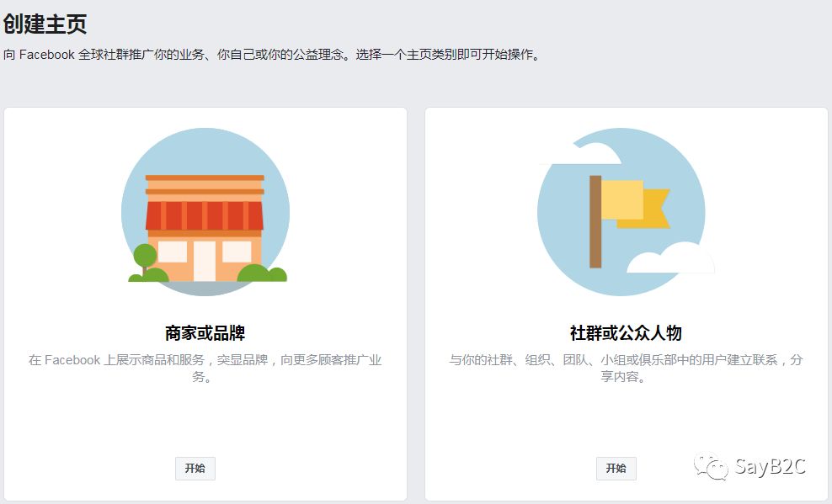Click 开始 under 社群或公众人物
The width and height of the screenshot is (832, 504).
pyautogui.click(x=616, y=469)
